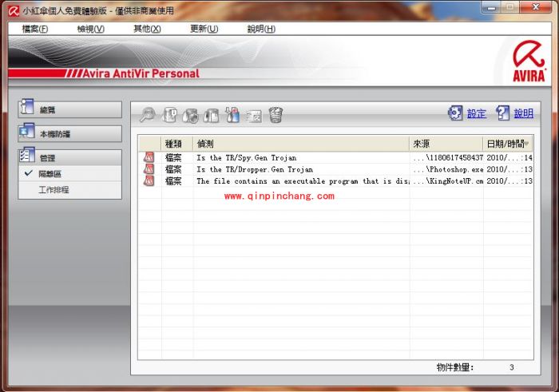Screen dimensions: 559x392
Task: Click the fifth quarantine toolbar icon
Action: pos(233,115)
